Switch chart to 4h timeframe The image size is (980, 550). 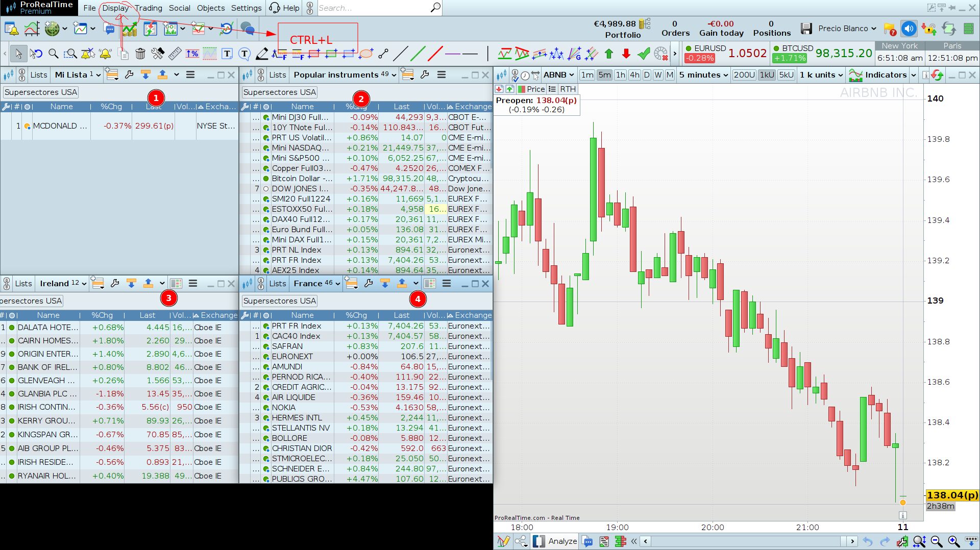pos(634,75)
